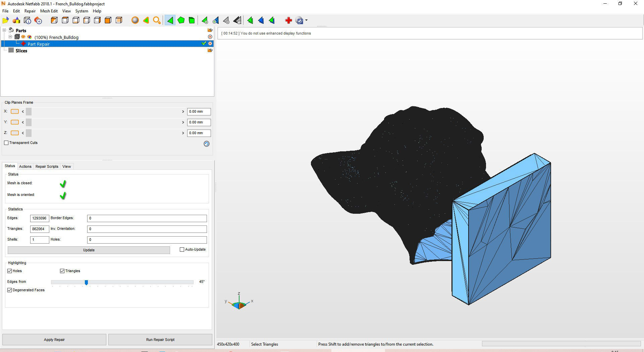644x352 pixels.
Task: Click the Border Edges value field
Action: click(x=147, y=218)
